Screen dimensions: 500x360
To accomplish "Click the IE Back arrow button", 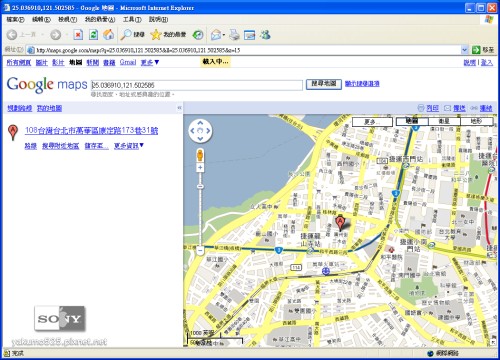I will coord(12,35).
